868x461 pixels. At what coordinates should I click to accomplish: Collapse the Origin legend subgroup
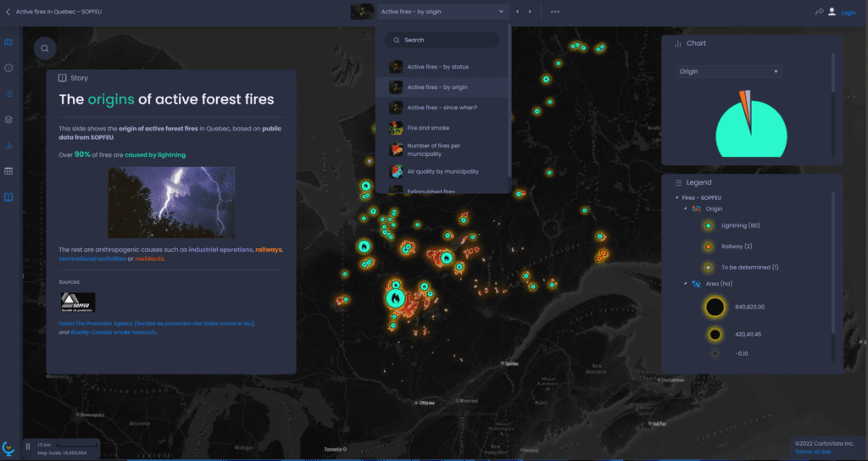point(685,208)
